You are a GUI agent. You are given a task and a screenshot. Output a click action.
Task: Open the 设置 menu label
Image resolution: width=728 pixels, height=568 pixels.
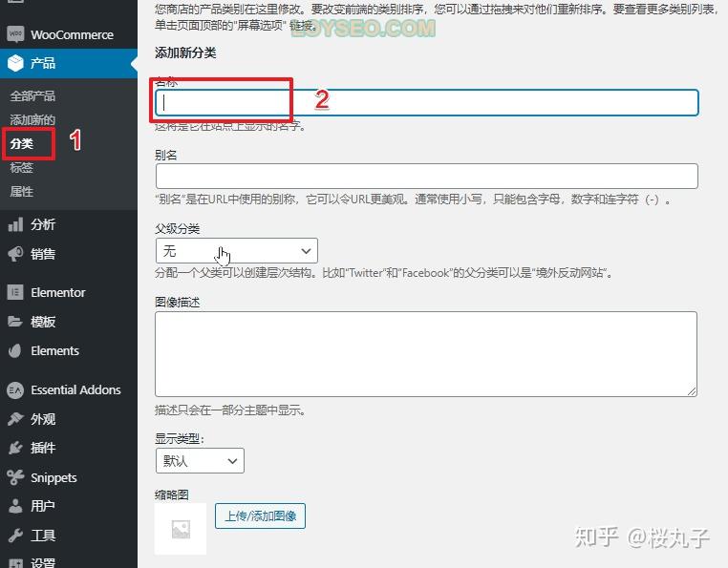coord(43,562)
